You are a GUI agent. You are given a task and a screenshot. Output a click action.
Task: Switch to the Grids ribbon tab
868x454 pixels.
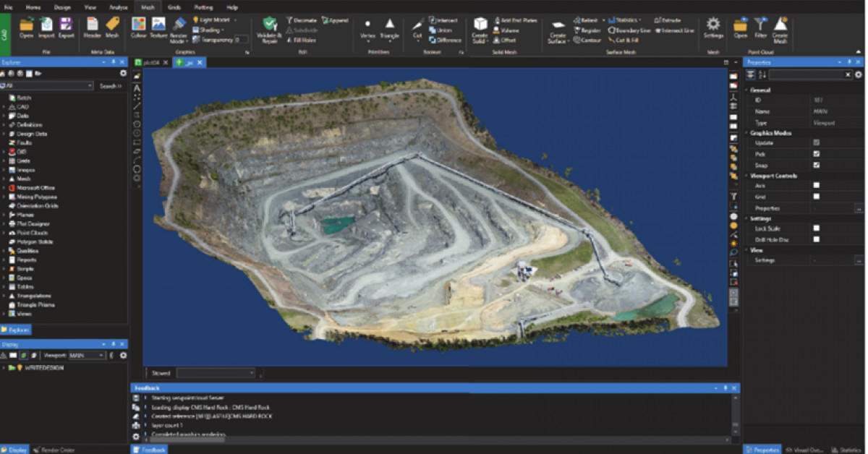(x=175, y=7)
